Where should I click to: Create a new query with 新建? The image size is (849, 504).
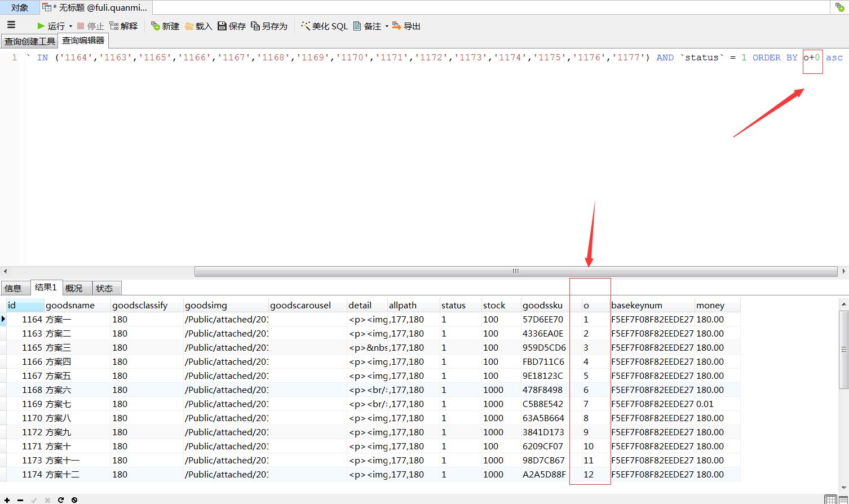click(165, 26)
